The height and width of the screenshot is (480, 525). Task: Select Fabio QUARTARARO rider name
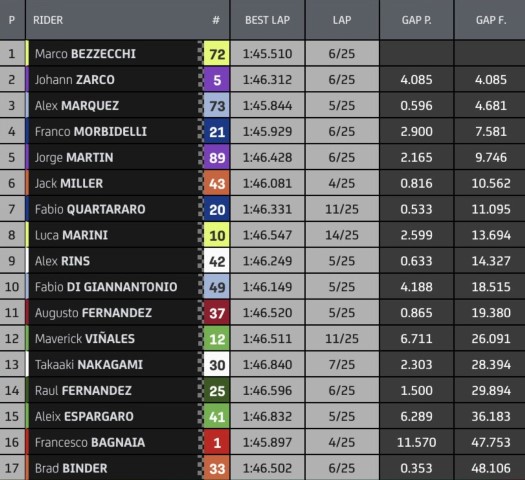click(90, 209)
